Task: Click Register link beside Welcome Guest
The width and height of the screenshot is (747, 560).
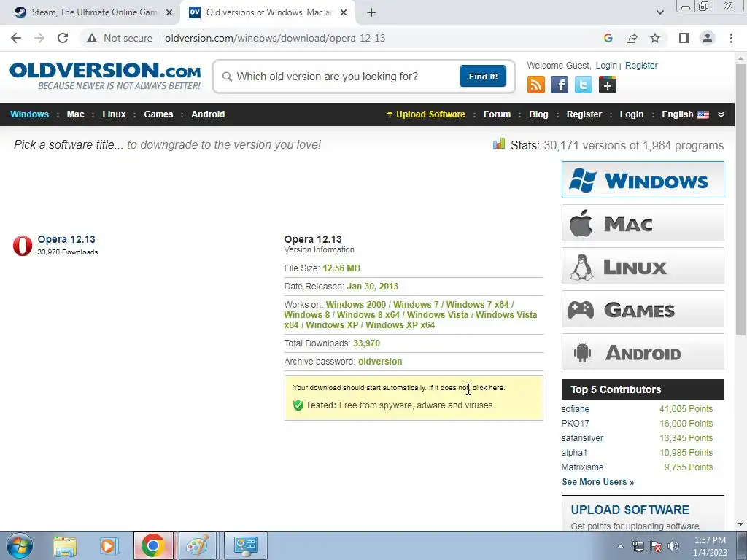Action: click(641, 65)
